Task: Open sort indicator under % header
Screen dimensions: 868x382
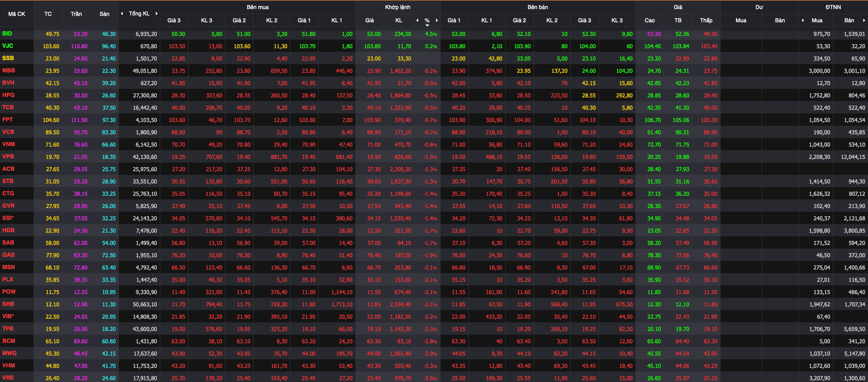Action: (427, 25)
